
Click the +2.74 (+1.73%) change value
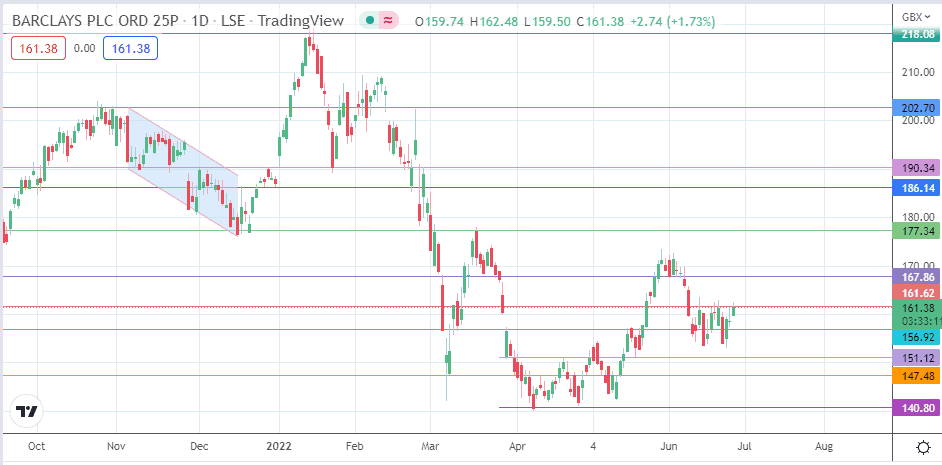coord(673,22)
